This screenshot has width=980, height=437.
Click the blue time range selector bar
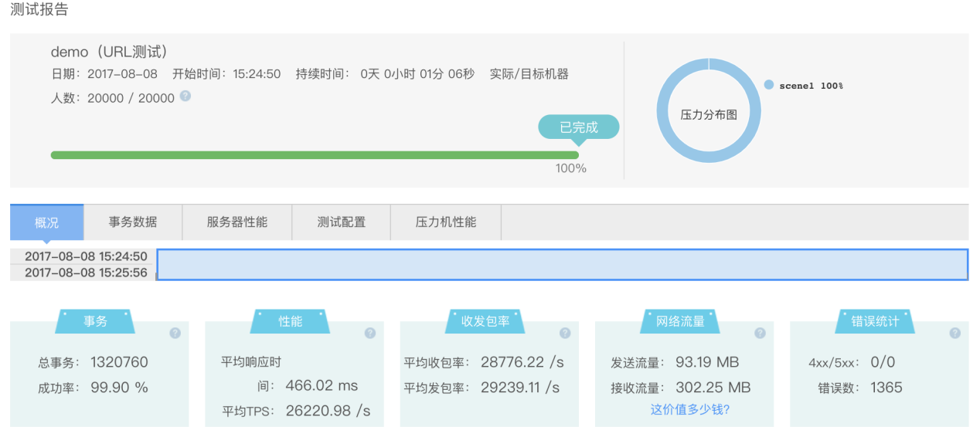562,265
